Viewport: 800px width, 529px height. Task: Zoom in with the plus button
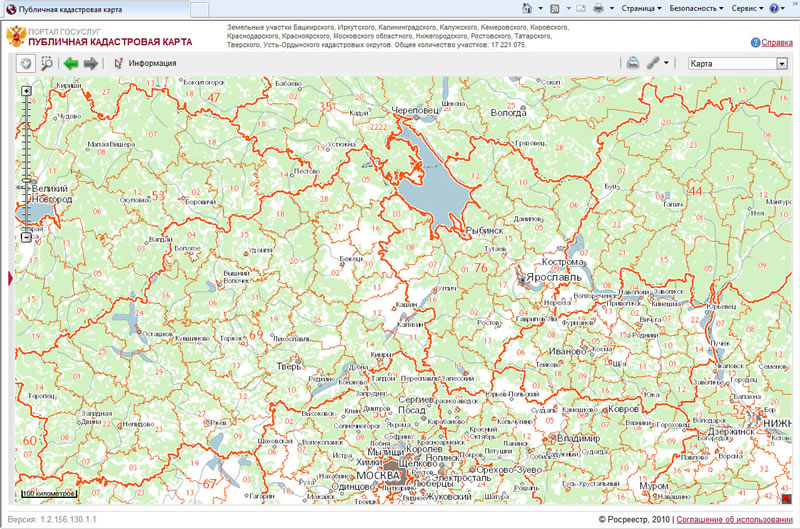pos(26,91)
